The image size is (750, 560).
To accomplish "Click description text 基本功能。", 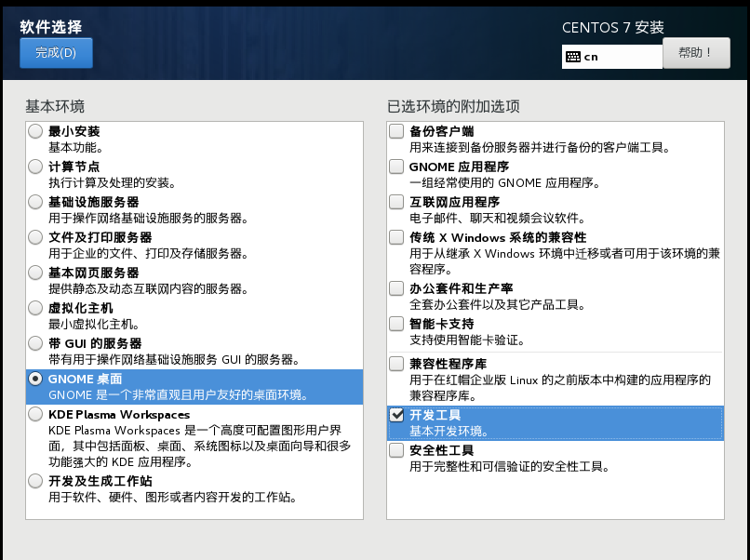I will click(x=75, y=147).
